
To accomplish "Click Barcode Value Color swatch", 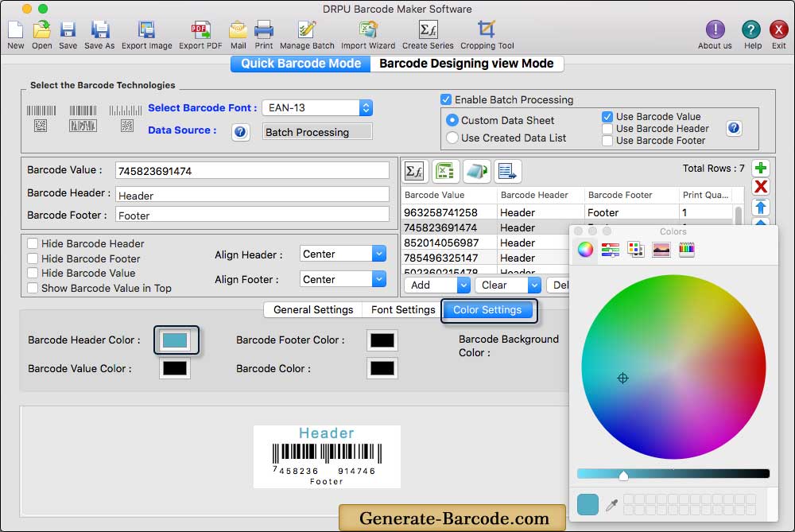I will [175, 369].
